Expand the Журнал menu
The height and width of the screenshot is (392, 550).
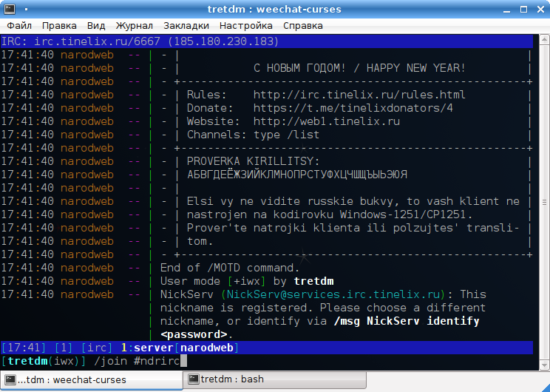(x=134, y=26)
